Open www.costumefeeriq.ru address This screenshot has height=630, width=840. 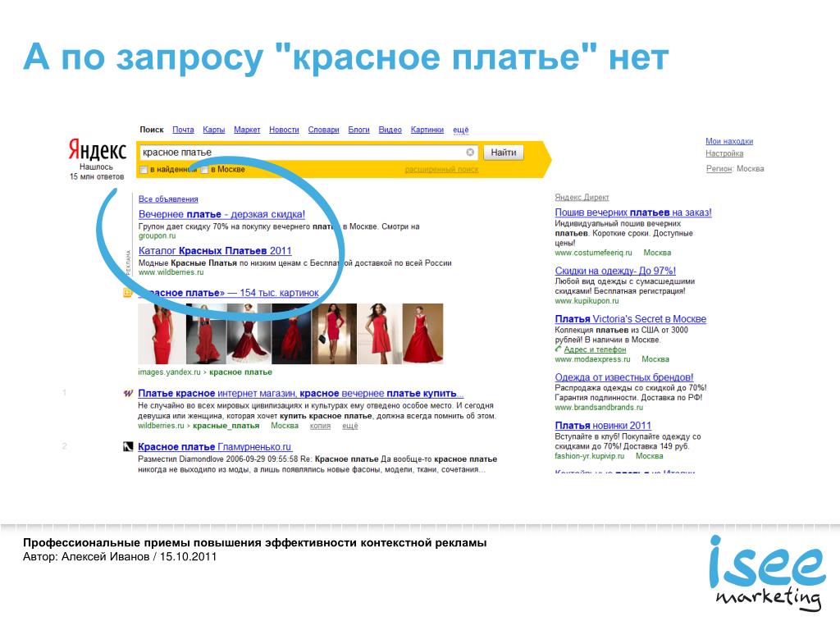point(594,253)
